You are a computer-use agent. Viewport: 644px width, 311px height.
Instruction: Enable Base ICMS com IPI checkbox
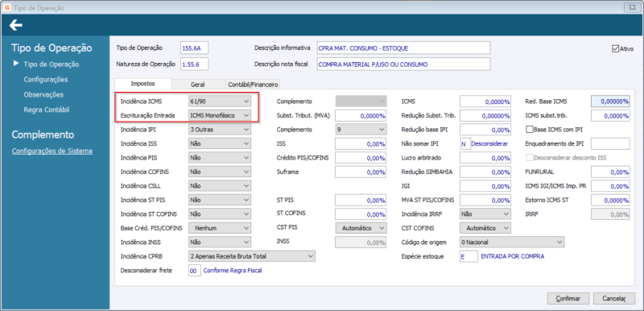pyautogui.click(x=530, y=130)
